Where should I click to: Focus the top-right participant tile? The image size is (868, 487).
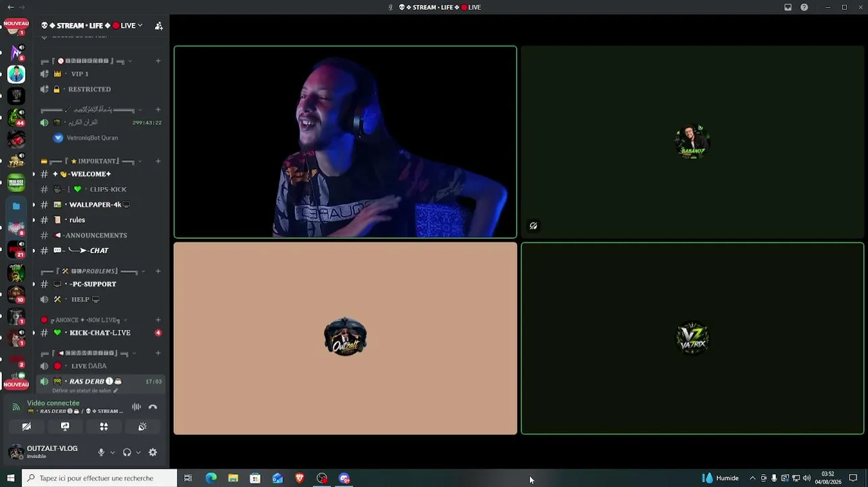[692, 142]
